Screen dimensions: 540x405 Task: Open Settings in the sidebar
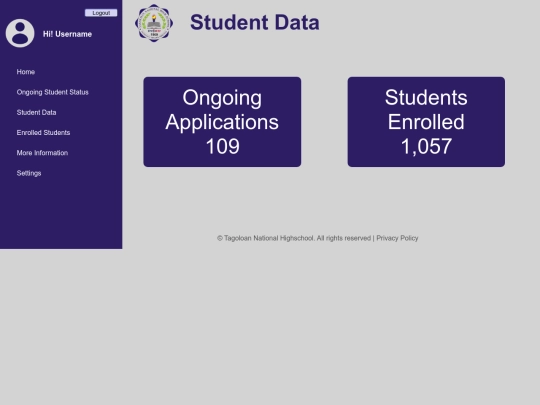29,173
